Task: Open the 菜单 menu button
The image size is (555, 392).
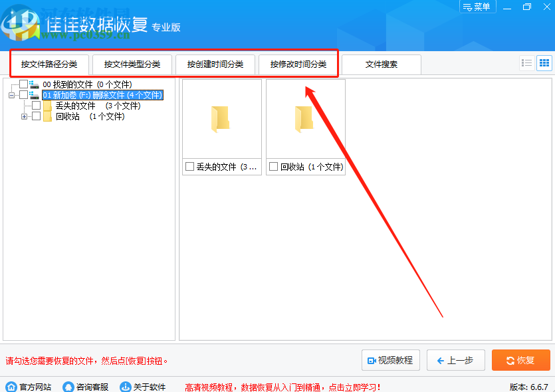Action: pyautogui.click(x=477, y=7)
